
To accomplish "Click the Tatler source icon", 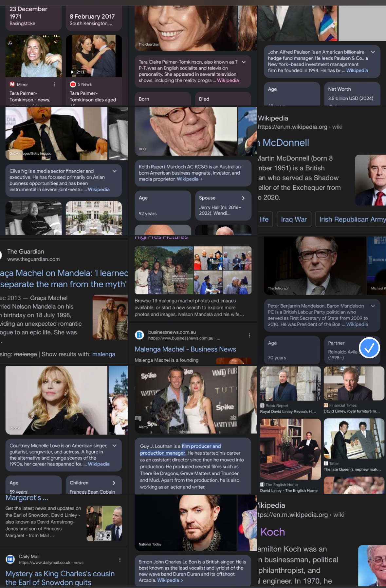I will click(x=326, y=464).
